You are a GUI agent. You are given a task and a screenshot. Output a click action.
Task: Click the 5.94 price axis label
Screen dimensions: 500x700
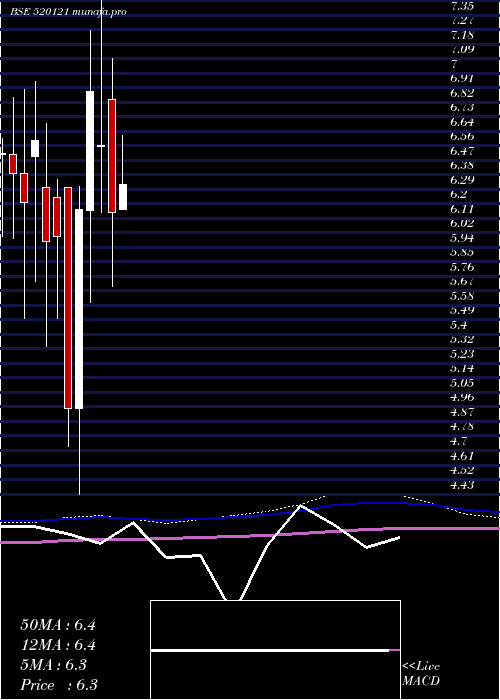(x=462, y=238)
